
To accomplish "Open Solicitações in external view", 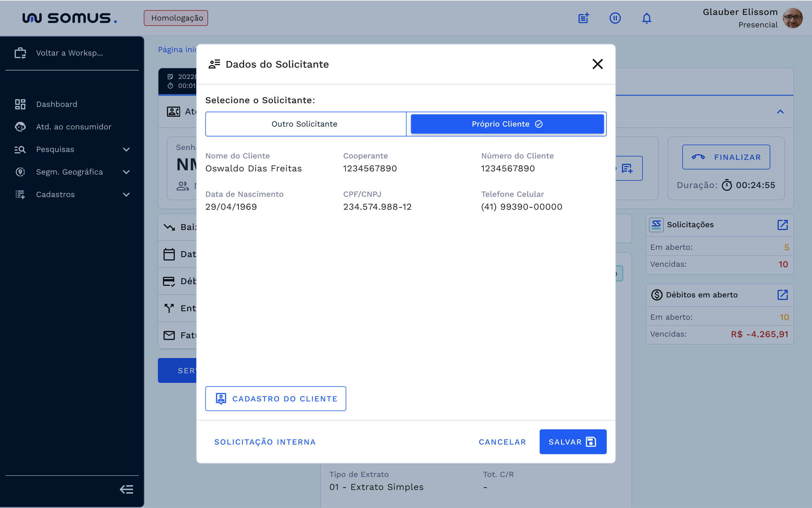I will click(783, 225).
